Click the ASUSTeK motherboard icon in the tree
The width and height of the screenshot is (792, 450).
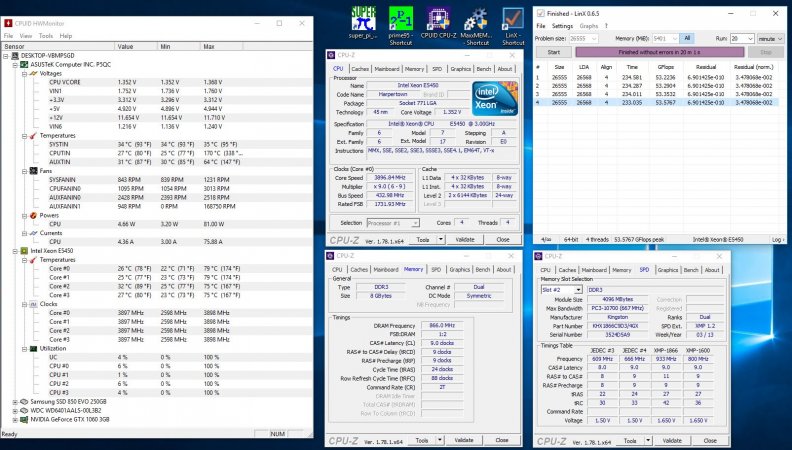(24, 65)
